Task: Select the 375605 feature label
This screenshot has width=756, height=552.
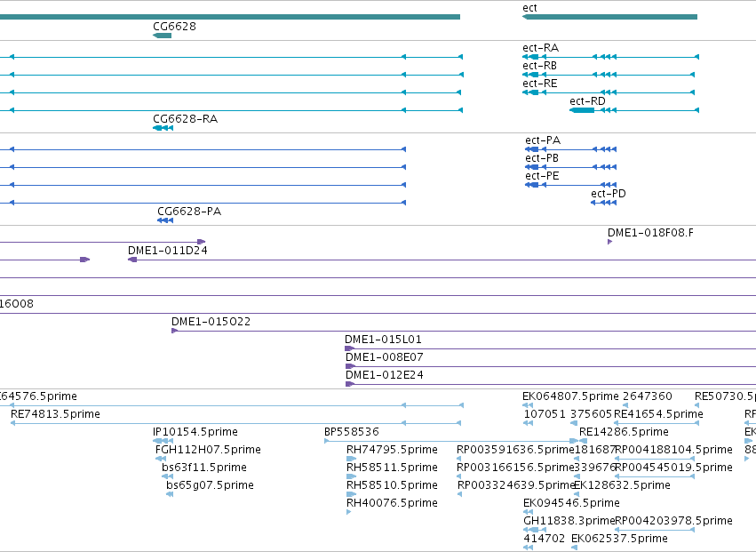Action: click(591, 414)
